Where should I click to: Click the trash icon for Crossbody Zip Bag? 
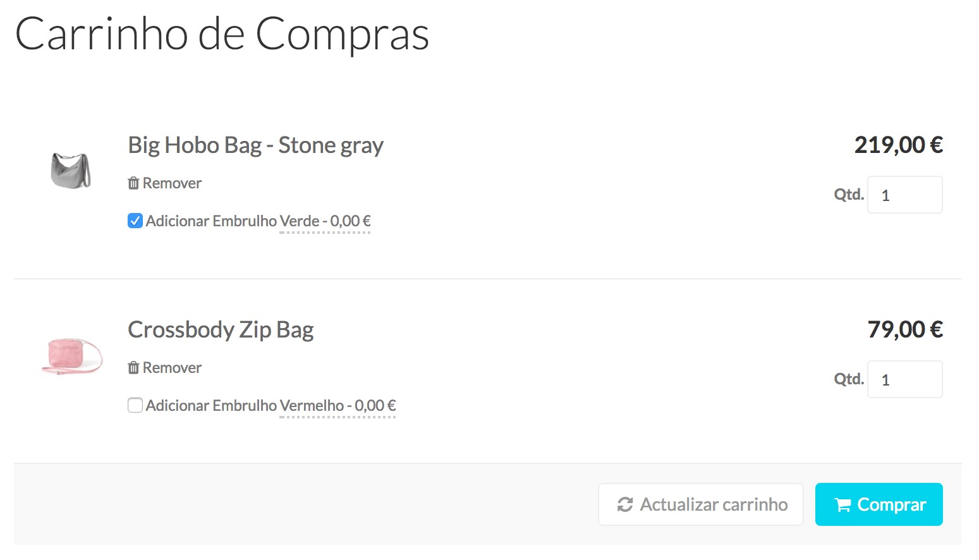[x=133, y=368]
